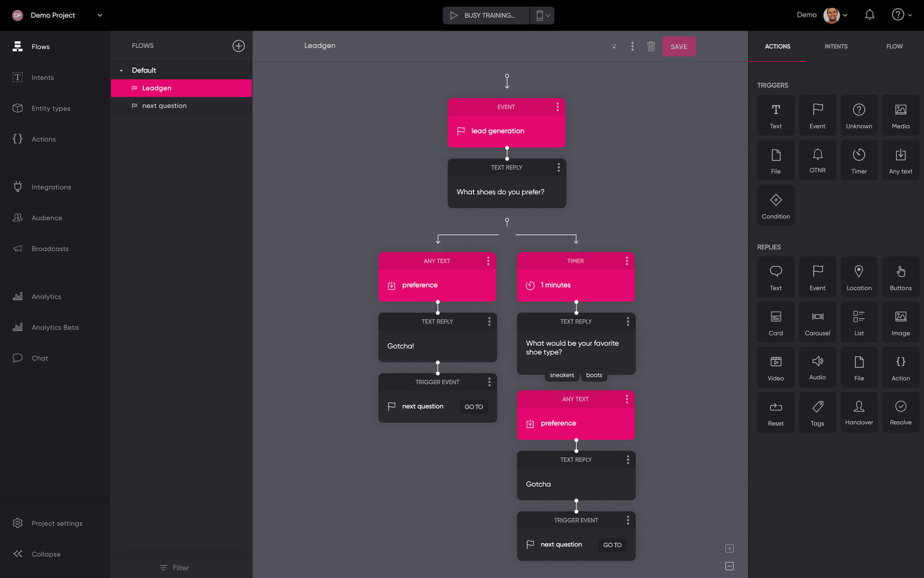Select the Condition trigger icon
The width and height of the screenshot is (924, 578).
click(x=776, y=205)
